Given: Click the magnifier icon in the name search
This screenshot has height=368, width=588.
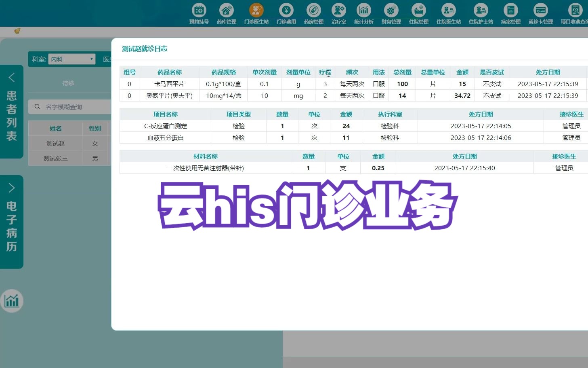Looking at the screenshot, I should [38, 107].
